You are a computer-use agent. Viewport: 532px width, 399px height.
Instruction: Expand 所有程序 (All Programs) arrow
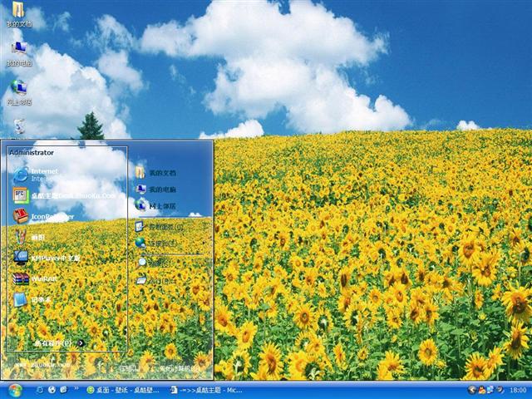pos(81,343)
